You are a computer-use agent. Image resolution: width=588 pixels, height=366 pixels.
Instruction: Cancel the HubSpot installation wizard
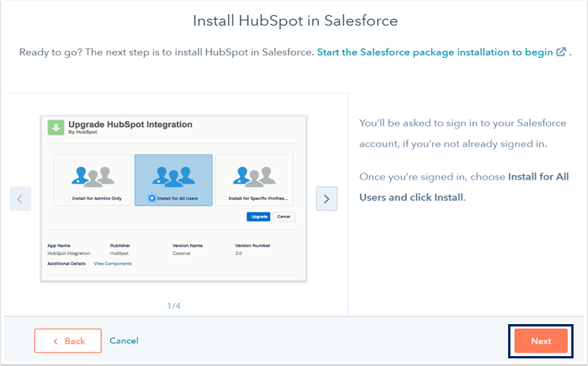click(x=124, y=340)
